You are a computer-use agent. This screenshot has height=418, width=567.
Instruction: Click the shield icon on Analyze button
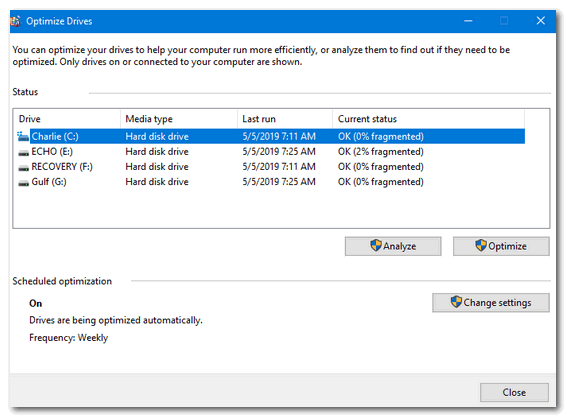[x=376, y=246]
